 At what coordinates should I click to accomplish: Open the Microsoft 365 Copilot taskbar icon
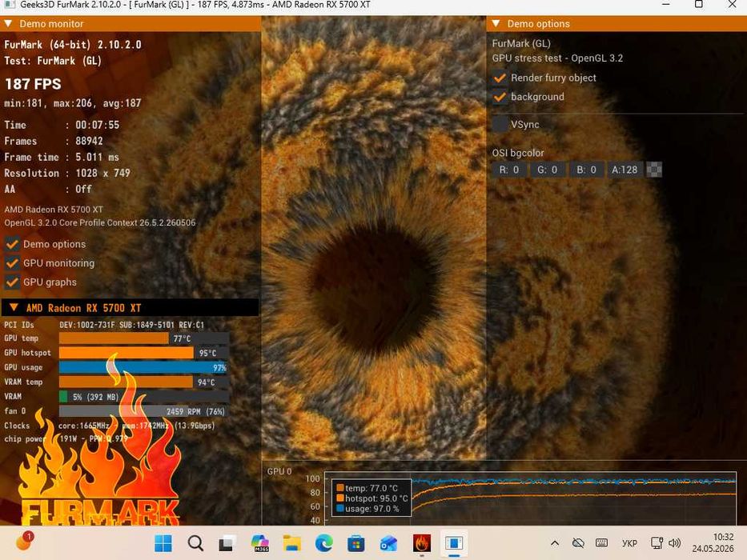pos(260,543)
